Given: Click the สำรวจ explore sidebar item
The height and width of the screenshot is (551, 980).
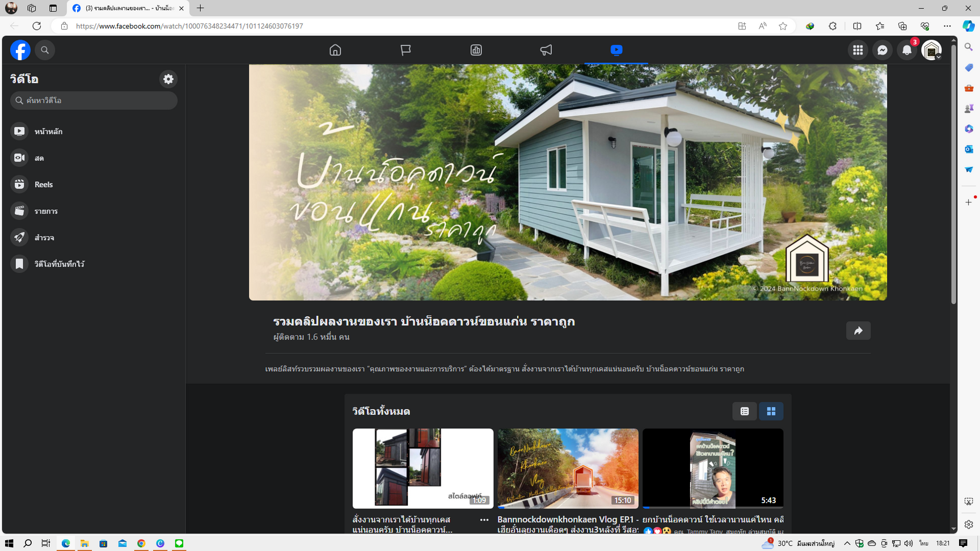Looking at the screenshot, I should click(44, 238).
